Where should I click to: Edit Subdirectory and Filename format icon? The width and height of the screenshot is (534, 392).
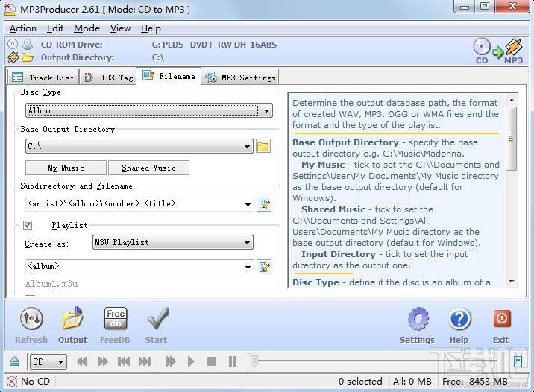click(264, 204)
